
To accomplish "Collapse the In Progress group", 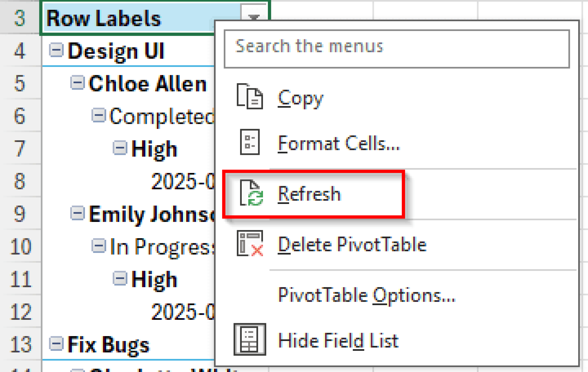I will tap(98, 246).
